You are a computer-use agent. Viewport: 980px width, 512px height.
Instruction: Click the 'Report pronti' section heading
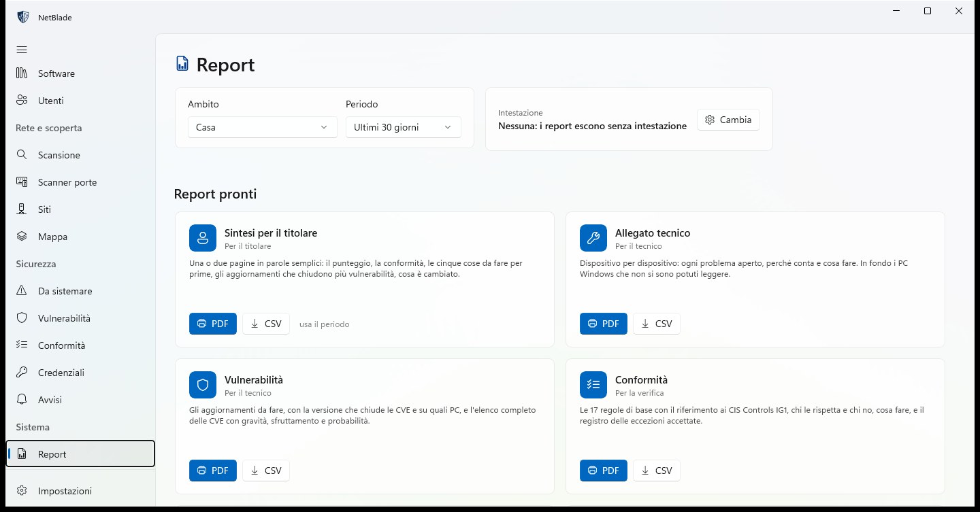(216, 194)
